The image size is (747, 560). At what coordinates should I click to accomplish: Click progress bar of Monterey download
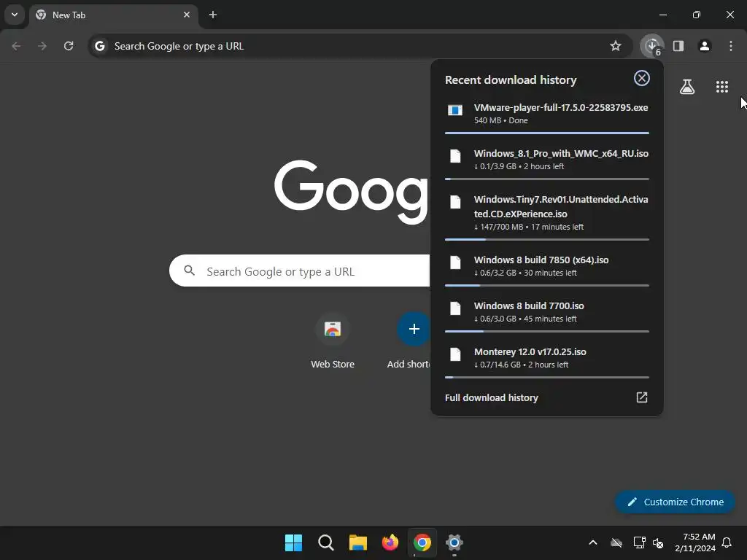tap(547, 377)
